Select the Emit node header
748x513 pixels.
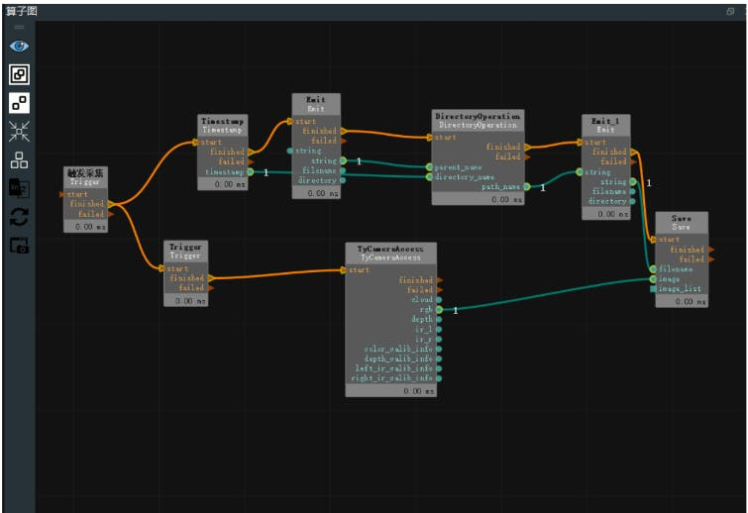click(x=316, y=104)
